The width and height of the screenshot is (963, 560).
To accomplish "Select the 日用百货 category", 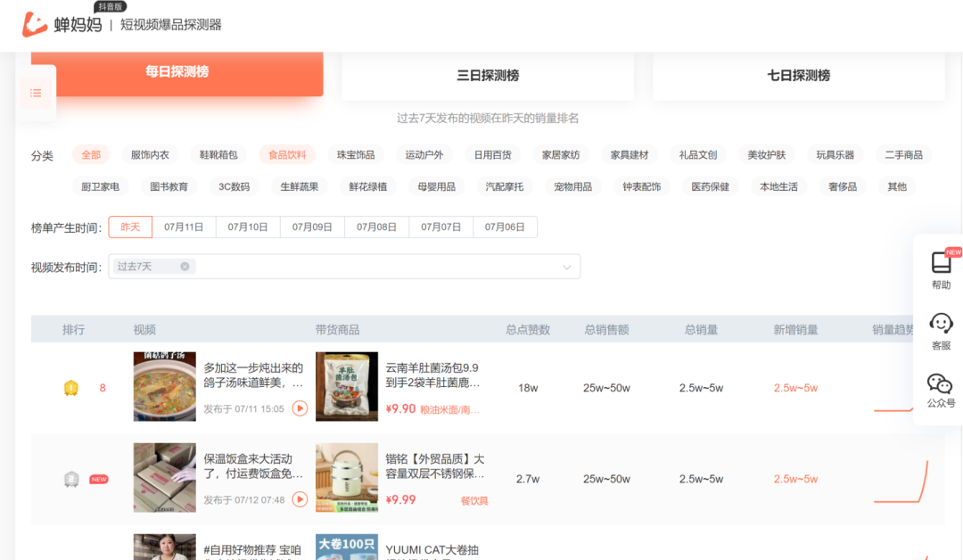I will [492, 155].
